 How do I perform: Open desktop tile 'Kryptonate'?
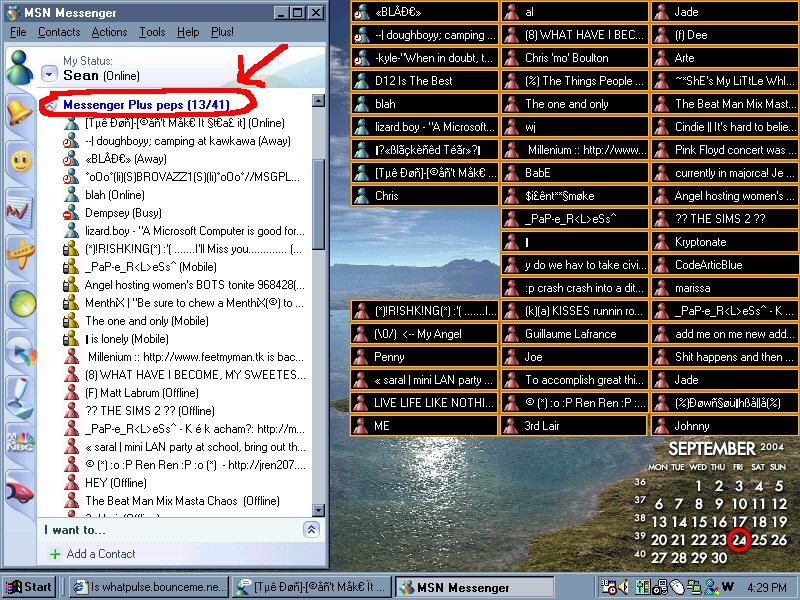click(725, 242)
